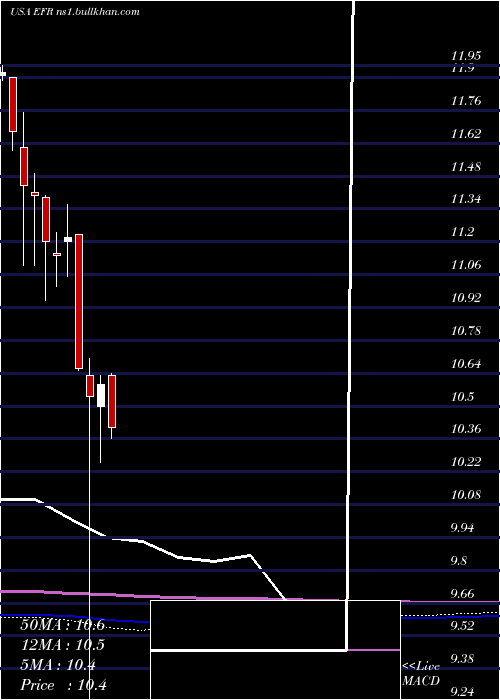Select the 10.5 axis value
Viewport: 500px width, 700px height.
click(462, 397)
